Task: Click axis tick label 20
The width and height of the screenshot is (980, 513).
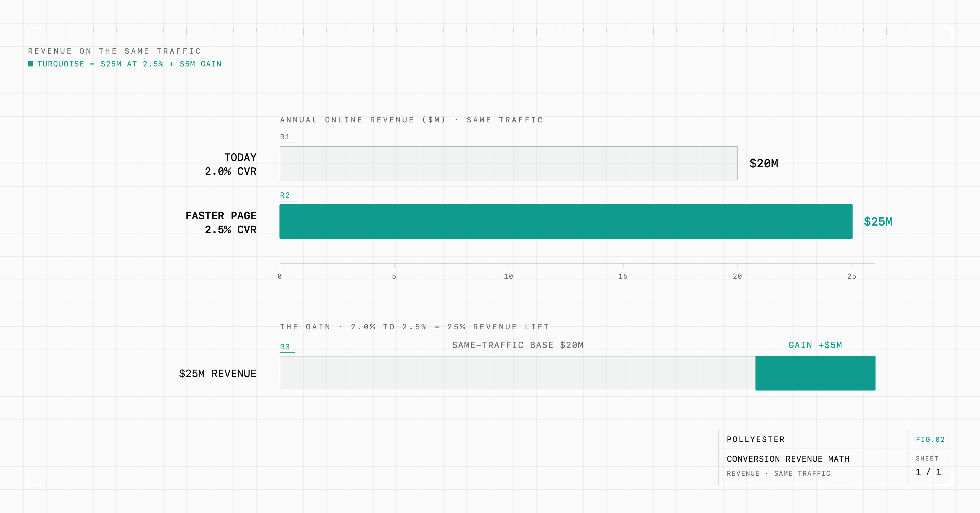Action: click(x=738, y=276)
